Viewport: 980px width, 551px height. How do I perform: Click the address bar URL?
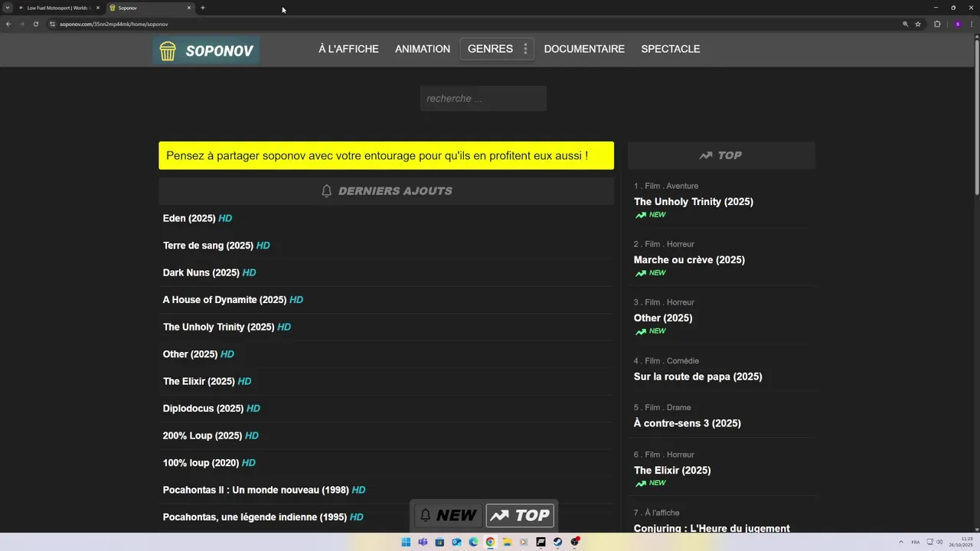point(114,24)
